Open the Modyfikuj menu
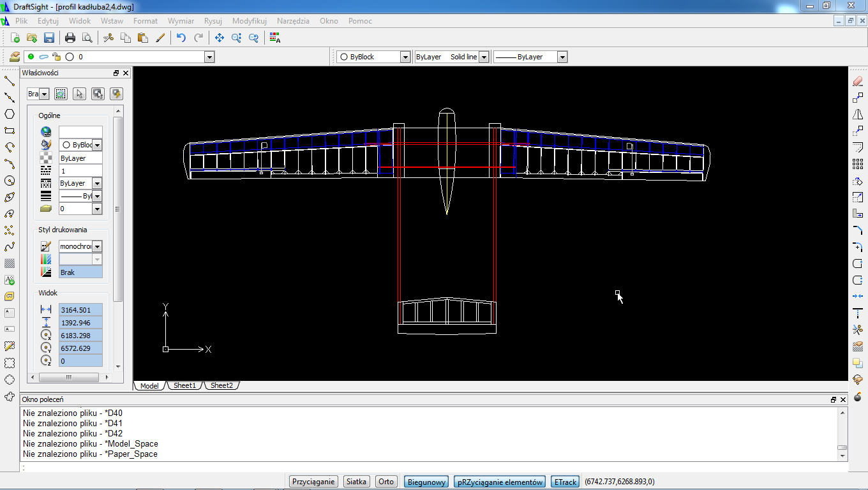 (249, 21)
